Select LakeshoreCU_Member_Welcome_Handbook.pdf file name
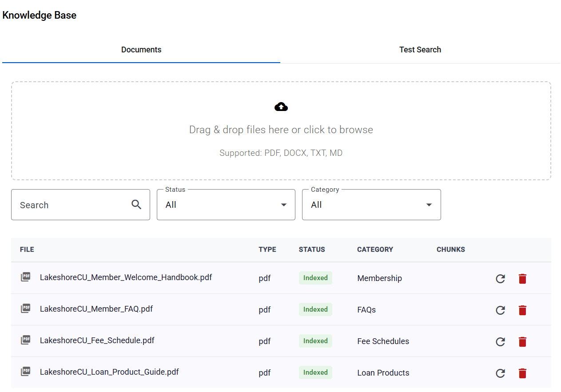 (x=126, y=277)
